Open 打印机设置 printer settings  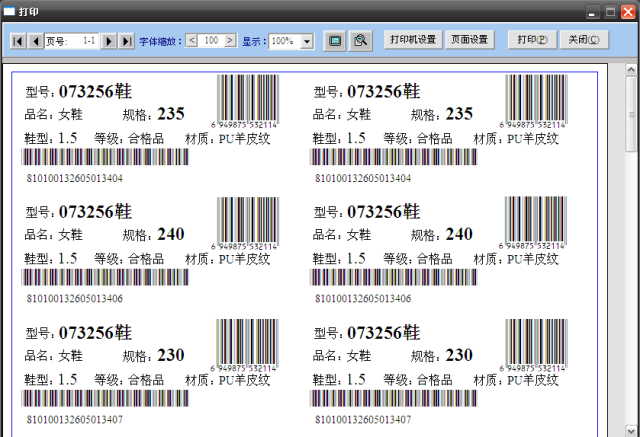click(413, 40)
